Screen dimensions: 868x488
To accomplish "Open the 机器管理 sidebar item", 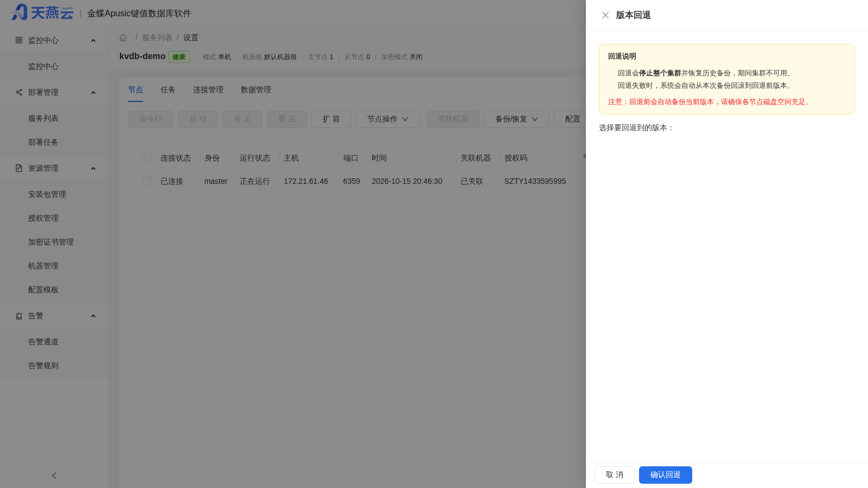I will (x=54, y=266).
